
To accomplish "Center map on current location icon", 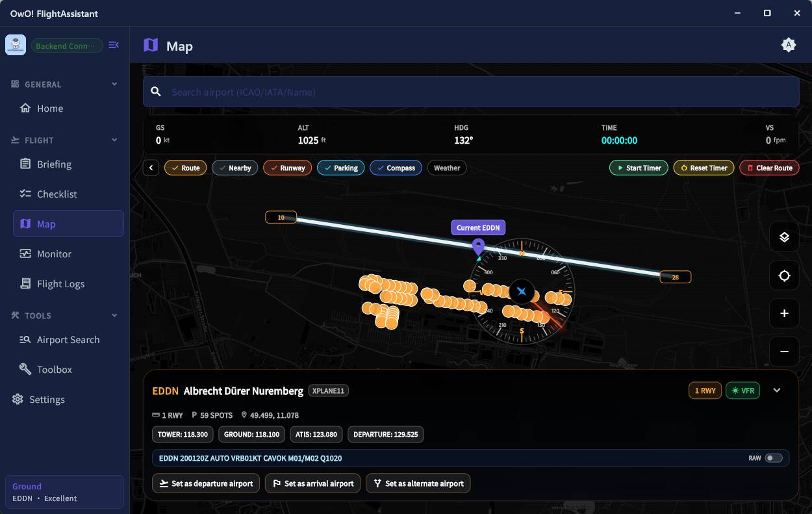I will (x=784, y=276).
